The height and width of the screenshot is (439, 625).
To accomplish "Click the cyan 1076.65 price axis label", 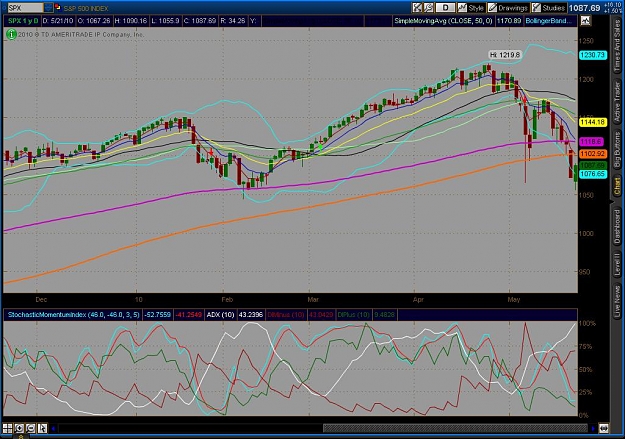I will pos(593,174).
